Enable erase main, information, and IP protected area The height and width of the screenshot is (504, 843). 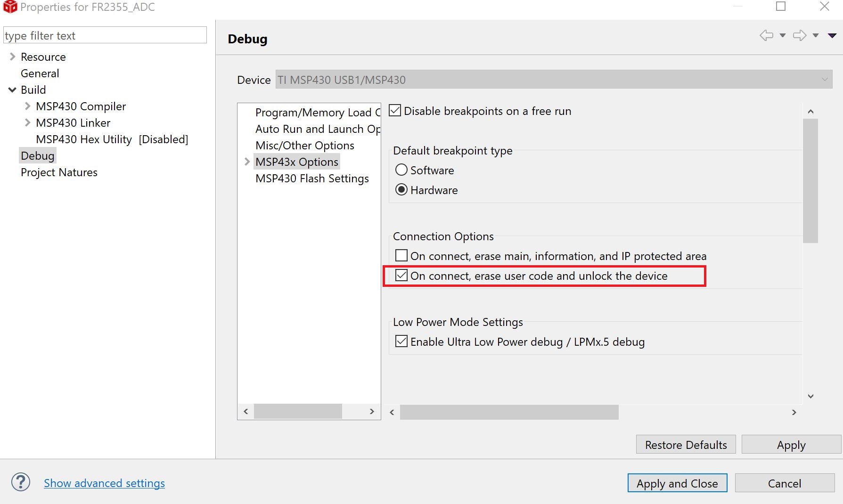click(x=401, y=255)
